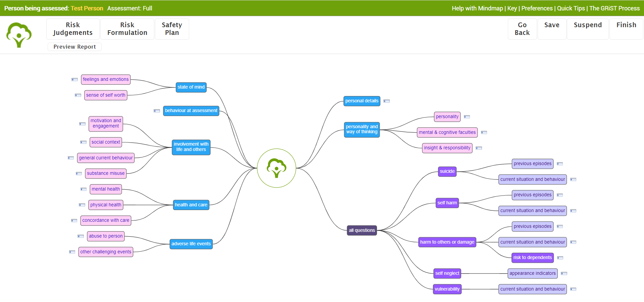
Task: Click progress indicator next to personal details
Action: tap(386, 101)
